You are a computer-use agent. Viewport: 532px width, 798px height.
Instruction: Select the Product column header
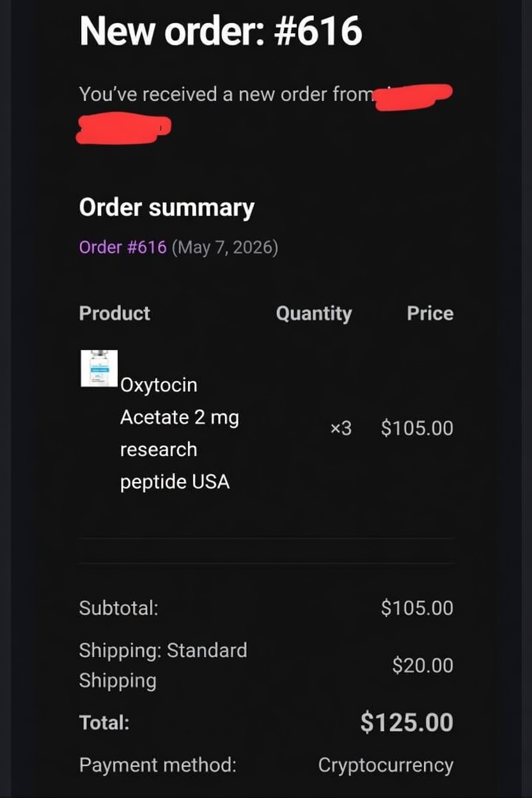tap(114, 313)
